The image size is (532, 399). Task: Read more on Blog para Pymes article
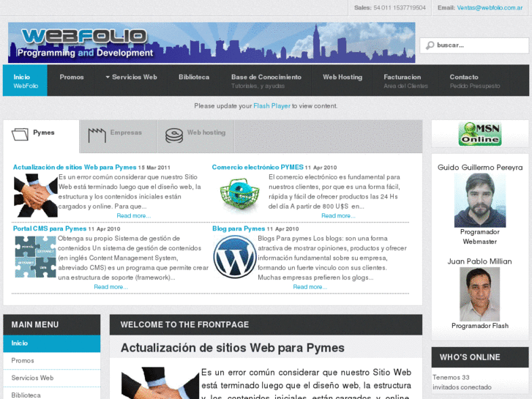pyautogui.click(x=310, y=287)
